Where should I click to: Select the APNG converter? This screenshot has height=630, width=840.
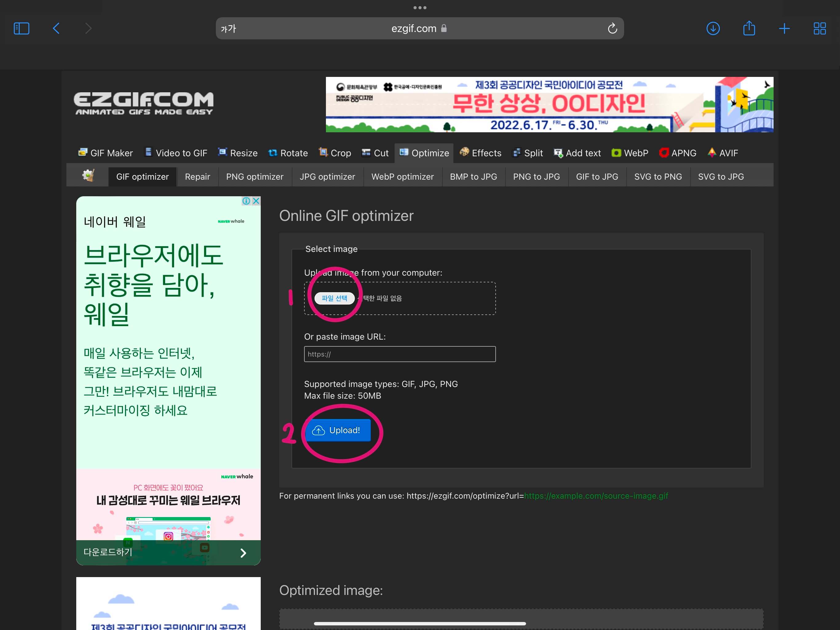pos(683,153)
